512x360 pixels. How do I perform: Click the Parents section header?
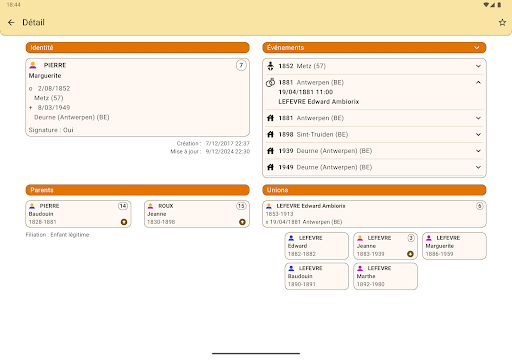pos(137,190)
